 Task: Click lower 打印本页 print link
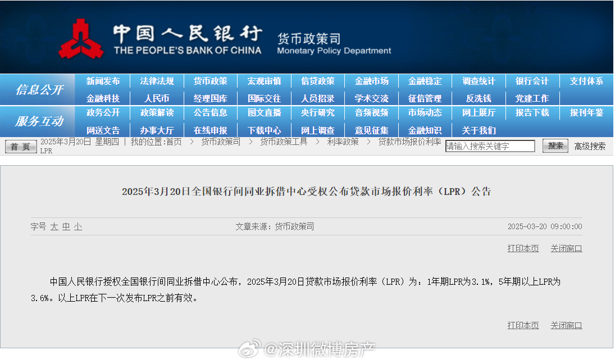pyautogui.click(x=523, y=325)
